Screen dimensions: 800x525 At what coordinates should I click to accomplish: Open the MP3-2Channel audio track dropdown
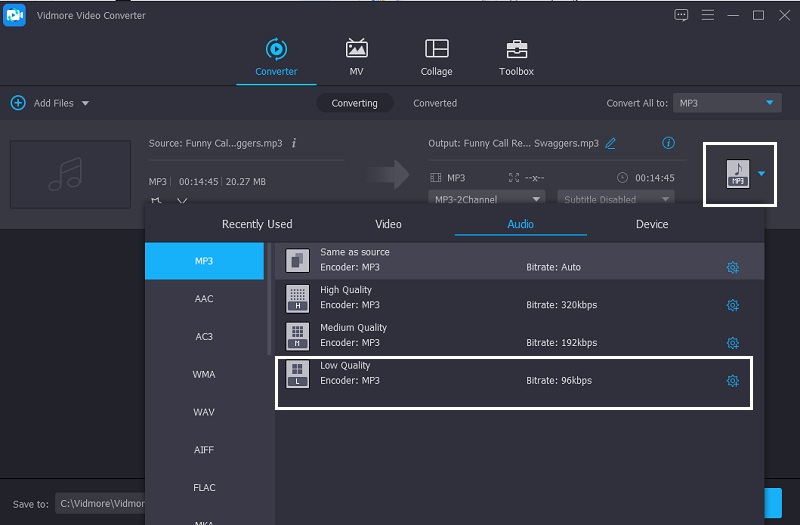pos(486,199)
